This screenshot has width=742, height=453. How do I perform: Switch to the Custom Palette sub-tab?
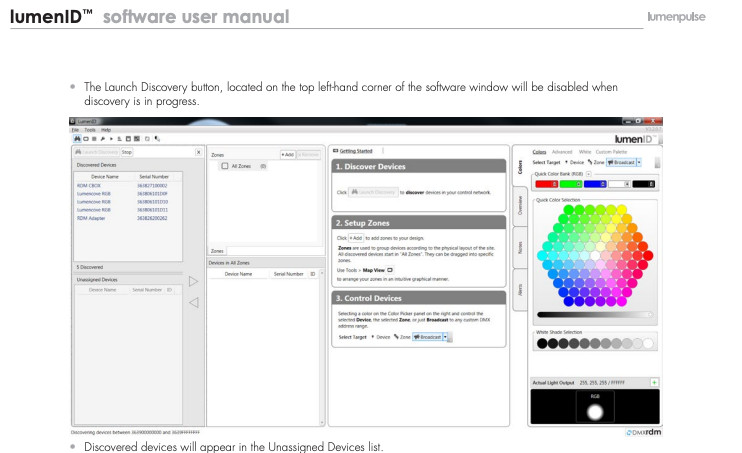coord(611,152)
